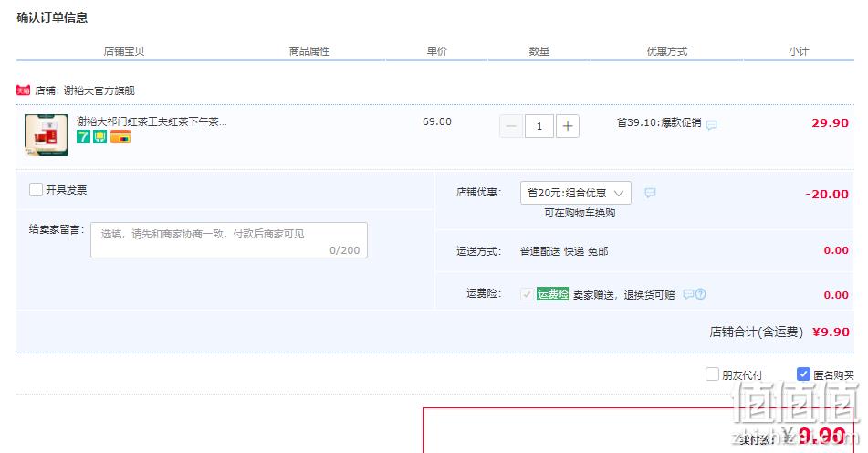Click the comment icon next to 爆款促销
Screen dimensions: 868x453
click(x=711, y=124)
